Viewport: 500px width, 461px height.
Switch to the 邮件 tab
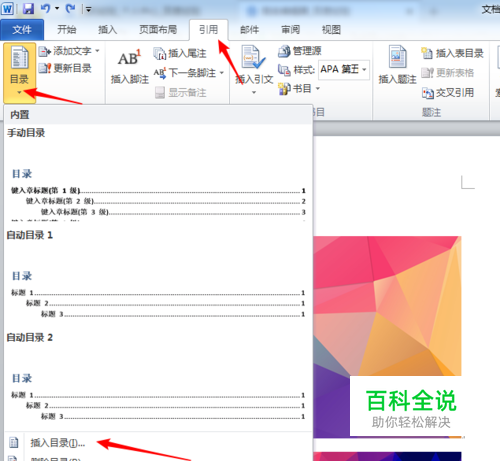tap(250, 30)
